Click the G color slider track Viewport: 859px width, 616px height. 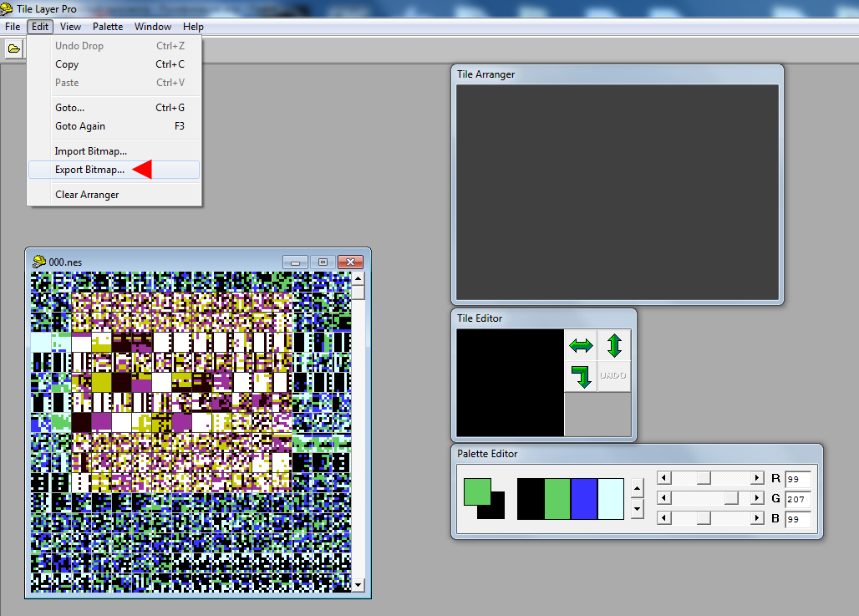[710, 498]
